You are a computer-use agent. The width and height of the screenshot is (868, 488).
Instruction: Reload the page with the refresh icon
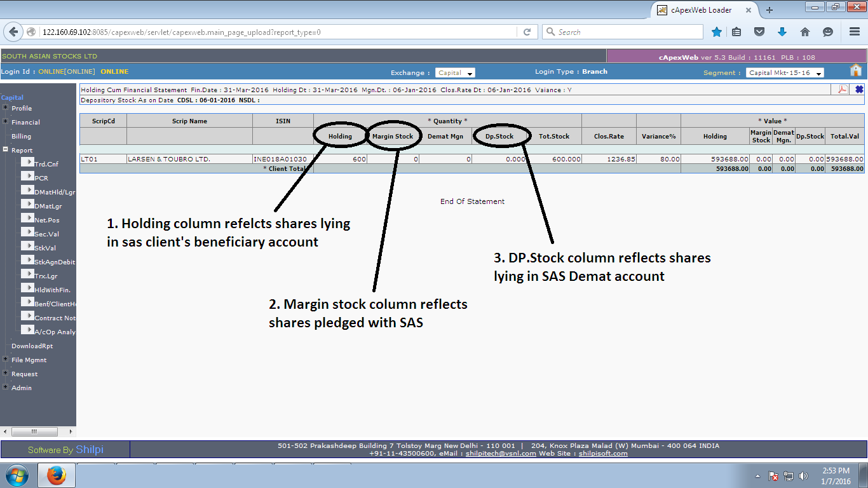pyautogui.click(x=527, y=32)
